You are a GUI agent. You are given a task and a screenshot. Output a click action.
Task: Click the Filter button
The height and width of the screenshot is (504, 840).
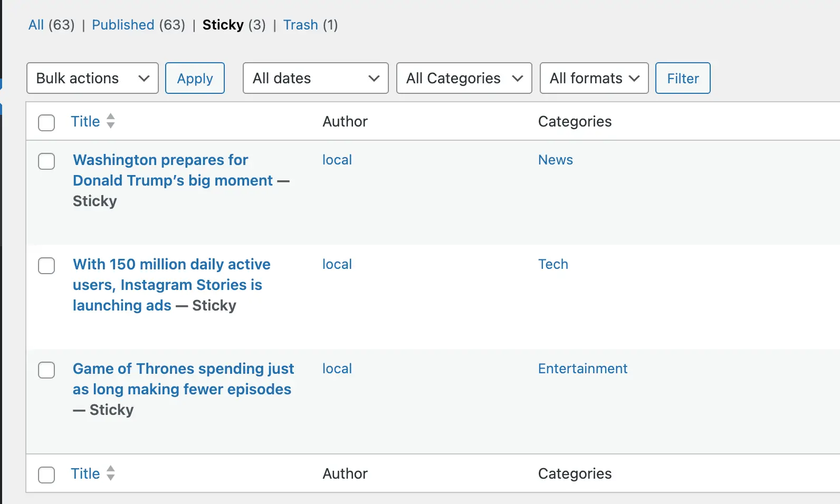[x=682, y=78]
